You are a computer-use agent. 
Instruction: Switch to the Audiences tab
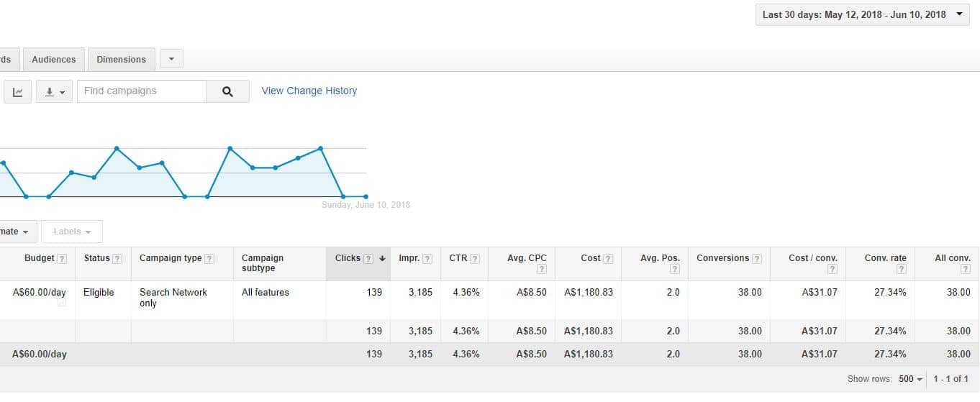point(54,60)
